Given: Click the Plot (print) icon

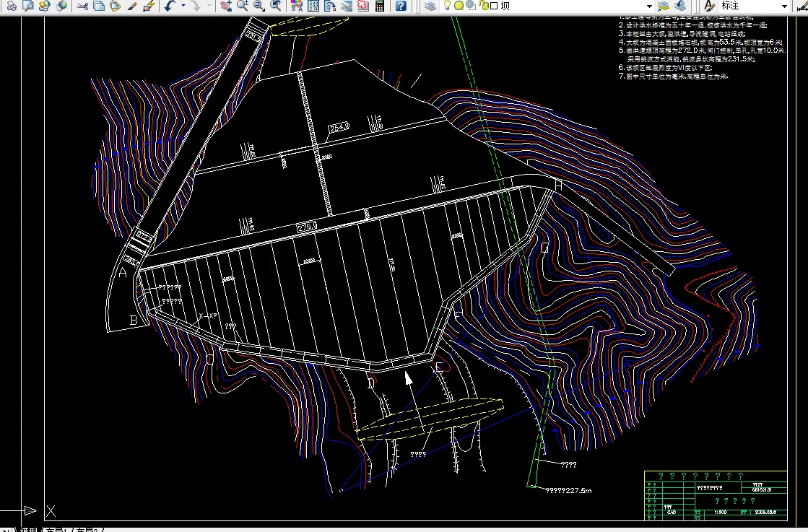Looking at the screenshot, I should pyautogui.click(x=12, y=6).
